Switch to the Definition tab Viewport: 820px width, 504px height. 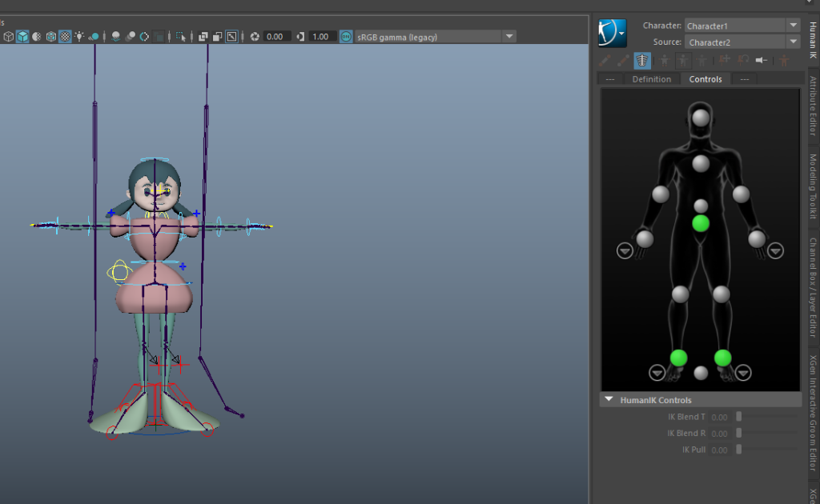pyautogui.click(x=652, y=79)
